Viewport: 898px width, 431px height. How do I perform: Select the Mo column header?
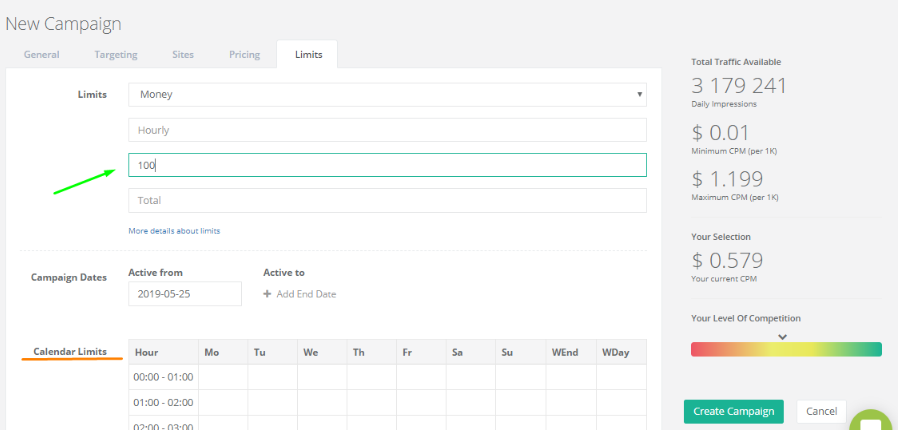point(223,352)
